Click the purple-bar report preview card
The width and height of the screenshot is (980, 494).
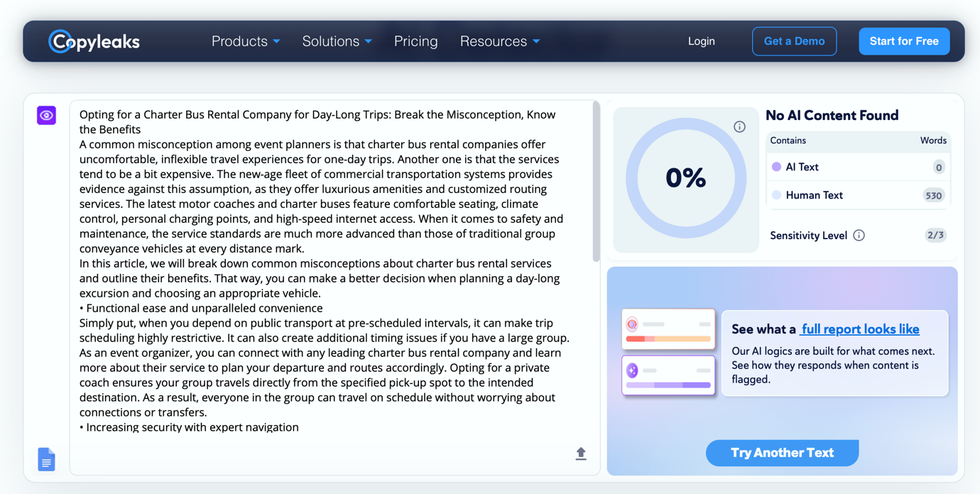click(668, 375)
